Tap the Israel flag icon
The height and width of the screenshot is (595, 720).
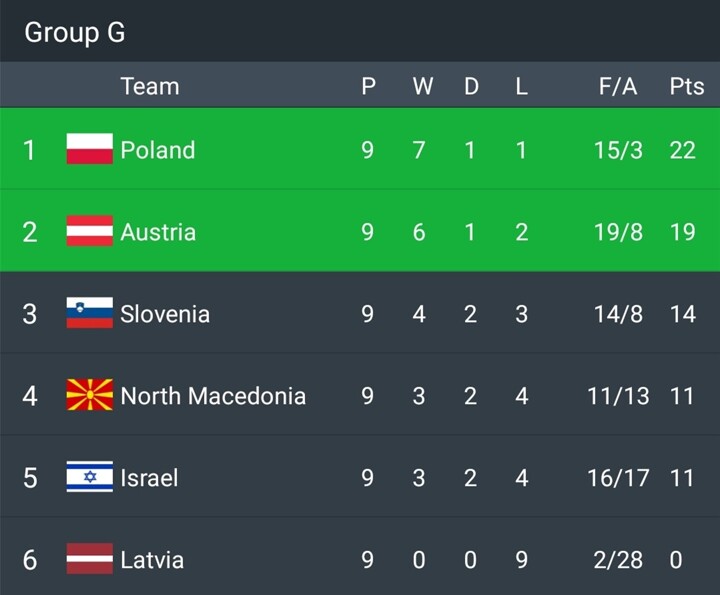click(x=89, y=477)
